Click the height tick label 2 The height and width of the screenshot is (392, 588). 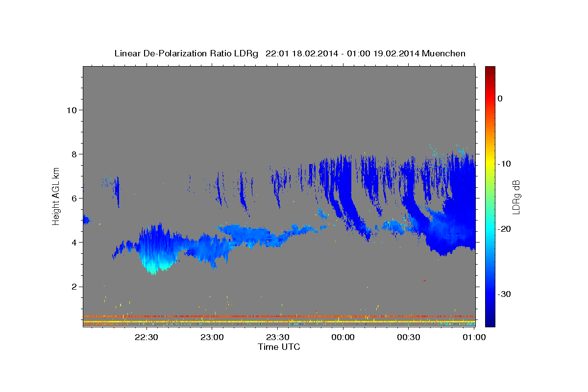click(74, 287)
